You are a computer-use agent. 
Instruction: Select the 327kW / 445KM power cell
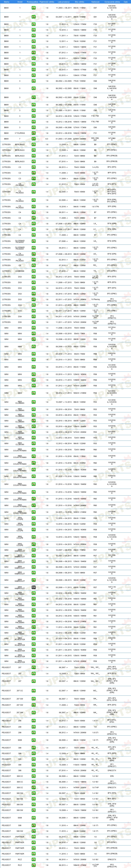(80, 139)
